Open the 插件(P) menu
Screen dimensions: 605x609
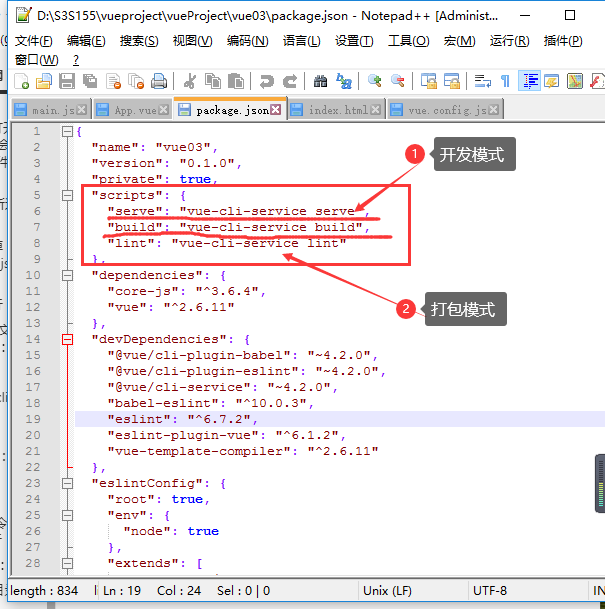[563, 41]
